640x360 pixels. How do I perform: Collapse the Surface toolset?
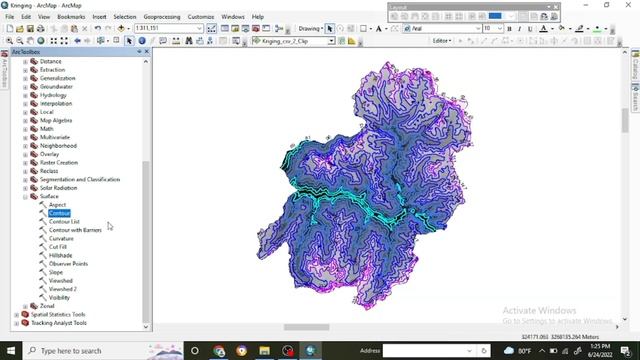pos(25,197)
